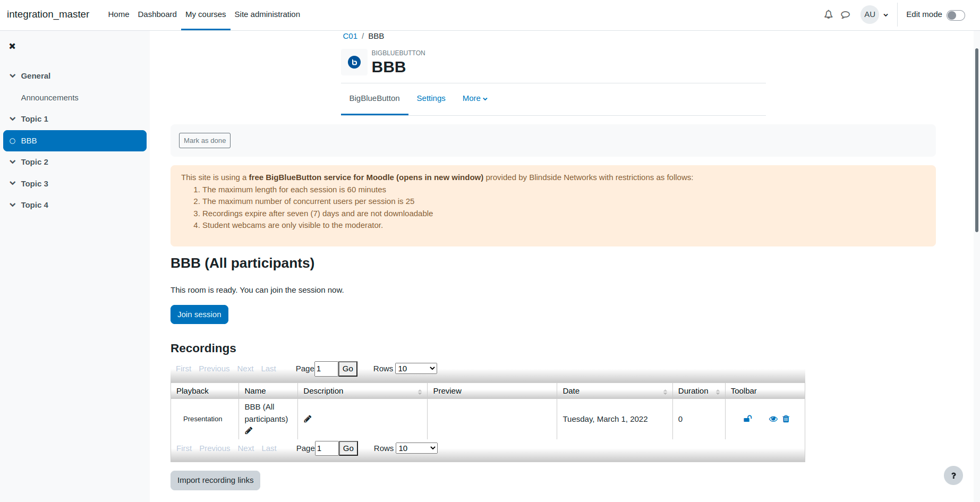
Task: Edit the recording description pencil icon
Action: (308, 419)
